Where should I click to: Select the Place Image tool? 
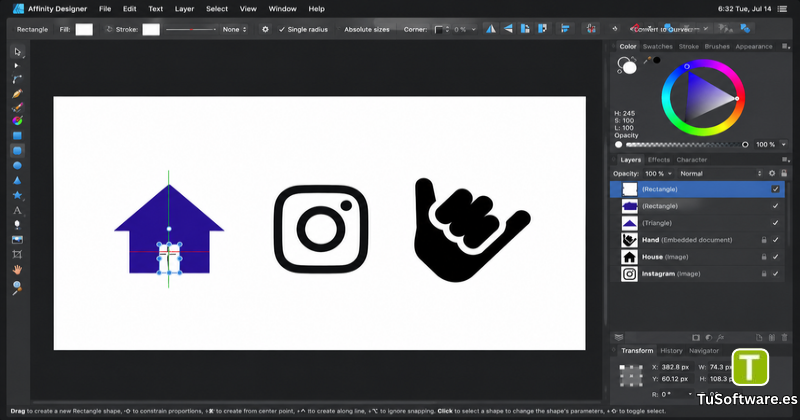[x=17, y=239]
